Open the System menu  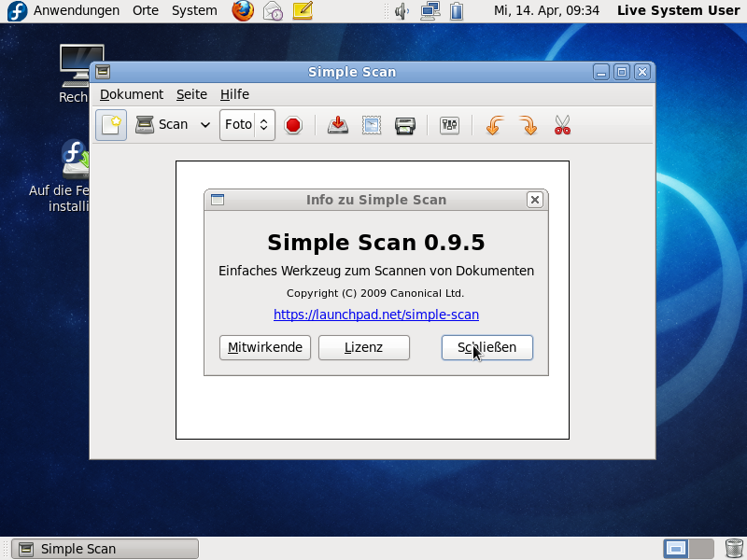coord(194,10)
